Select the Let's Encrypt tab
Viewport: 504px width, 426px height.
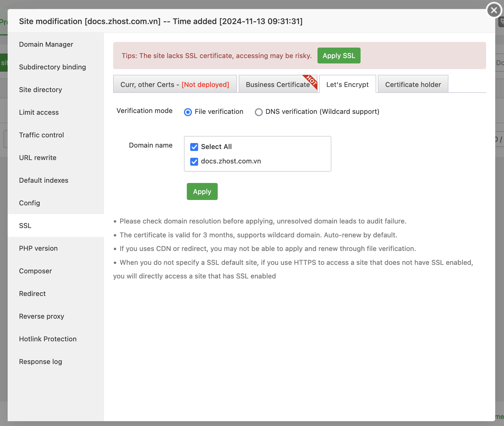coord(348,84)
